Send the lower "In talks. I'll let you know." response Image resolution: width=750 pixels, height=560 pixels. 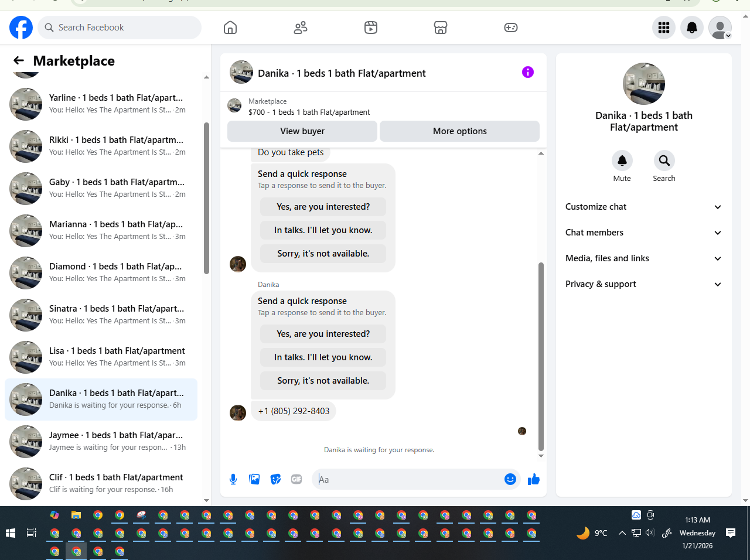[323, 357]
